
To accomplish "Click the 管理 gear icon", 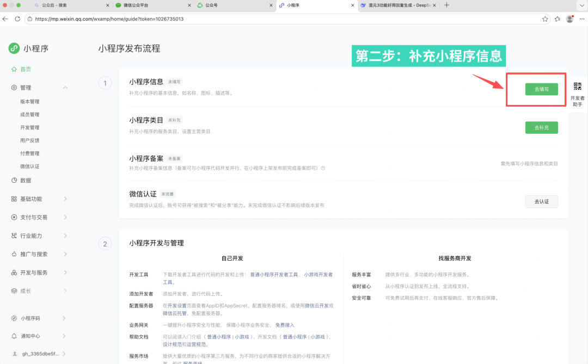I will coord(14,88).
